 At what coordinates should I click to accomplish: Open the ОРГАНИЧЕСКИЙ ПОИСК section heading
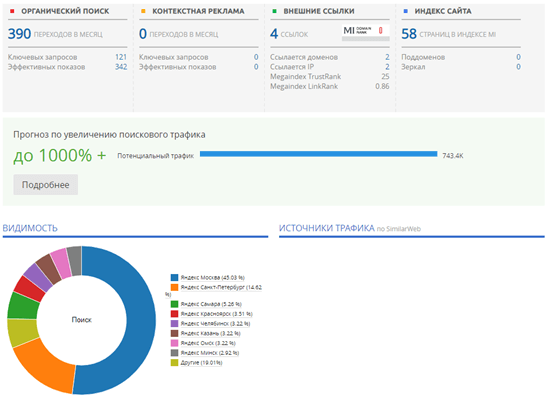(65, 11)
